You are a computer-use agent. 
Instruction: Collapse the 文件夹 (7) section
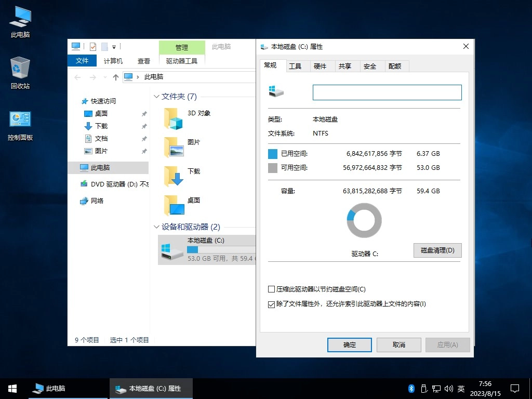pyautogui.click(x=156, y=97)
